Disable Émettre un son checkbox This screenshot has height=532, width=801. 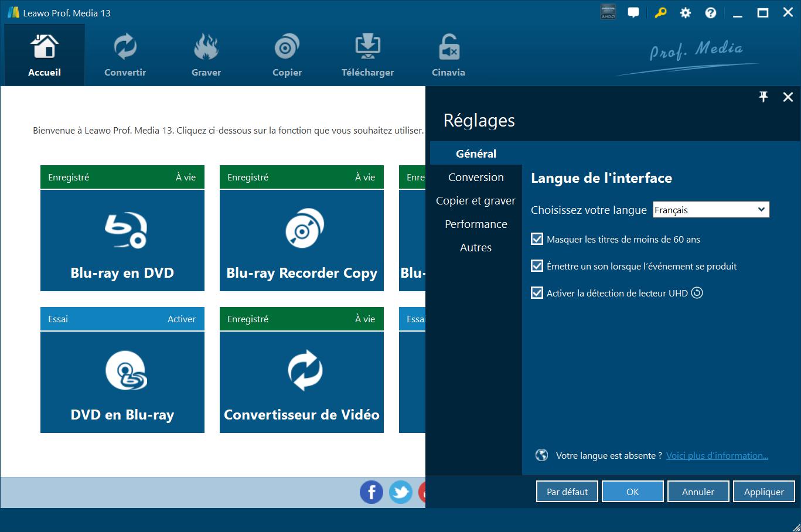point(537,266)
